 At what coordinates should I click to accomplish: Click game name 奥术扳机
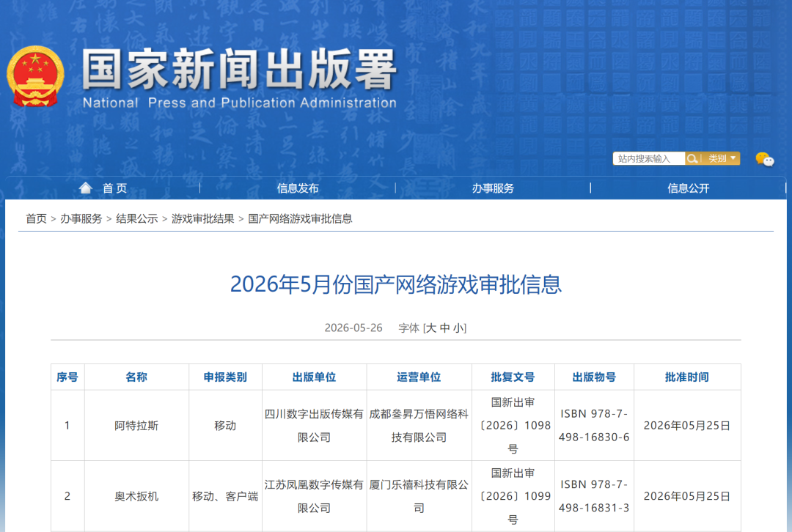(136, 496)
